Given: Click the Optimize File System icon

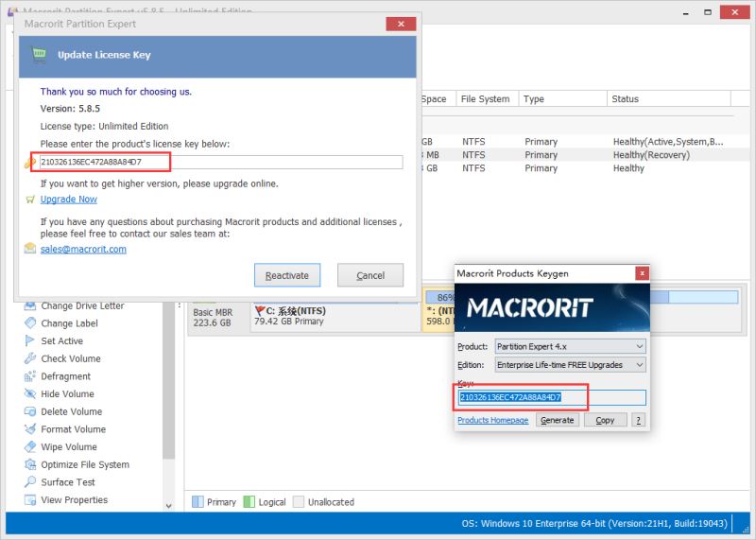Looking at the screenshot, I should 30,464.
